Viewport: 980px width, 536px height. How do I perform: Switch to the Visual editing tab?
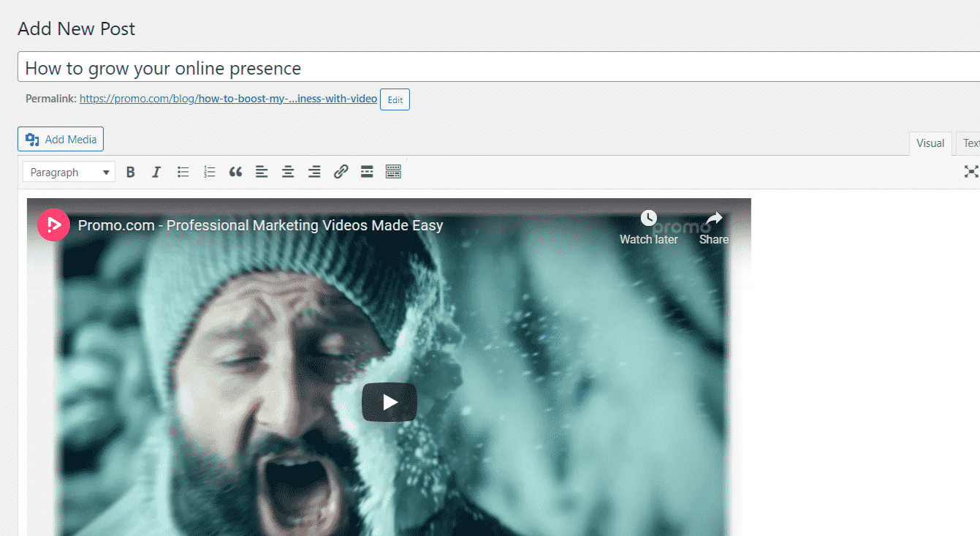click(x=930, y=143)
